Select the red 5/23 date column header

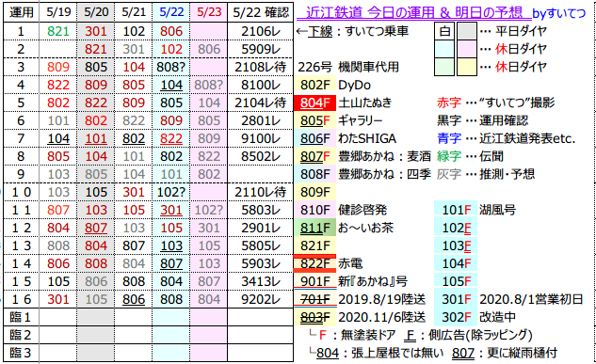pos(209,12)
